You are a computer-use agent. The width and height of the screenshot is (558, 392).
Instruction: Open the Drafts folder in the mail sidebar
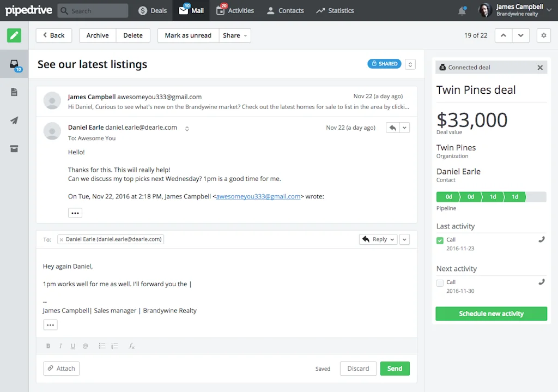point(14,93)
